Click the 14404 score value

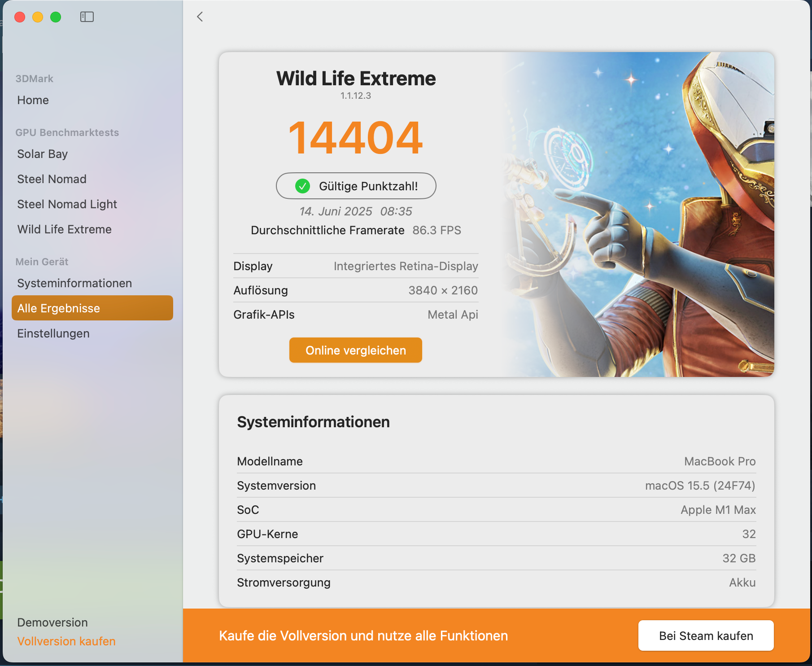356,138
